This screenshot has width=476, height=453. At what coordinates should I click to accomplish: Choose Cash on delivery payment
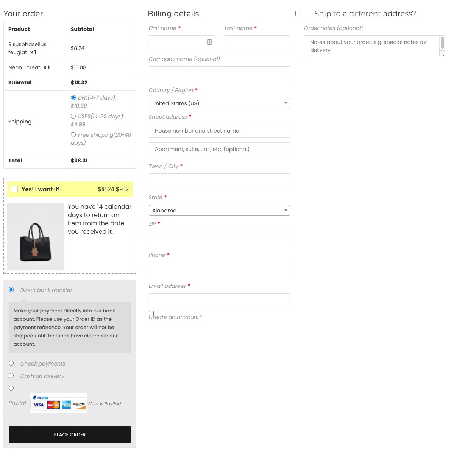point(11,376)
